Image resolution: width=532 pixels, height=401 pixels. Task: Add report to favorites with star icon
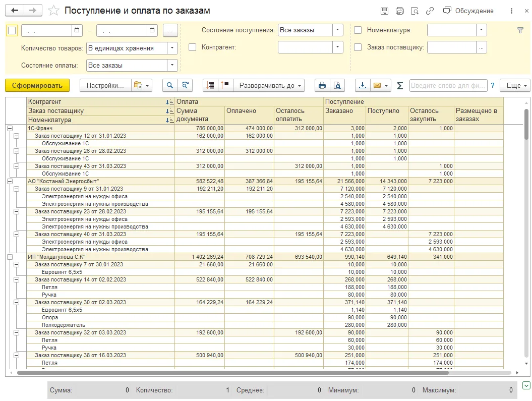(x=53, y=11)
